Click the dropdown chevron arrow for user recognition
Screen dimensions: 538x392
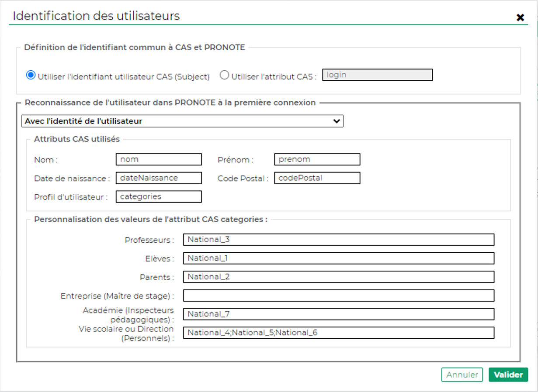(336, 121)
